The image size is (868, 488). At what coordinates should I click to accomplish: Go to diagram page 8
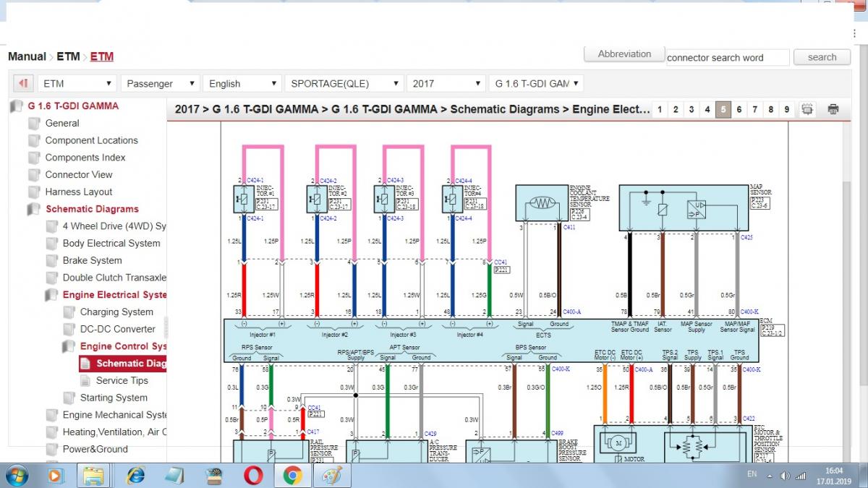(771, 109)
